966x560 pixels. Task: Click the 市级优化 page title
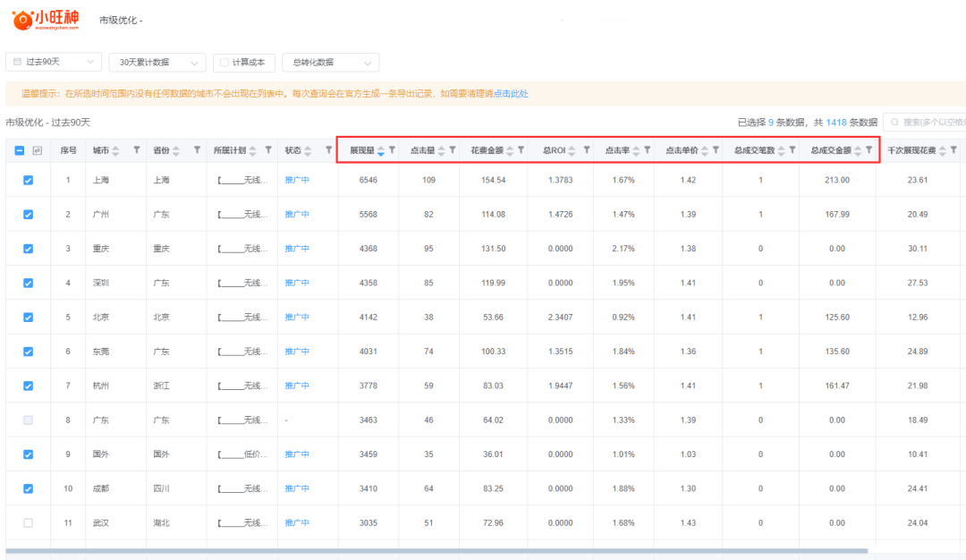pyautogui.click(x=121, y=21)
